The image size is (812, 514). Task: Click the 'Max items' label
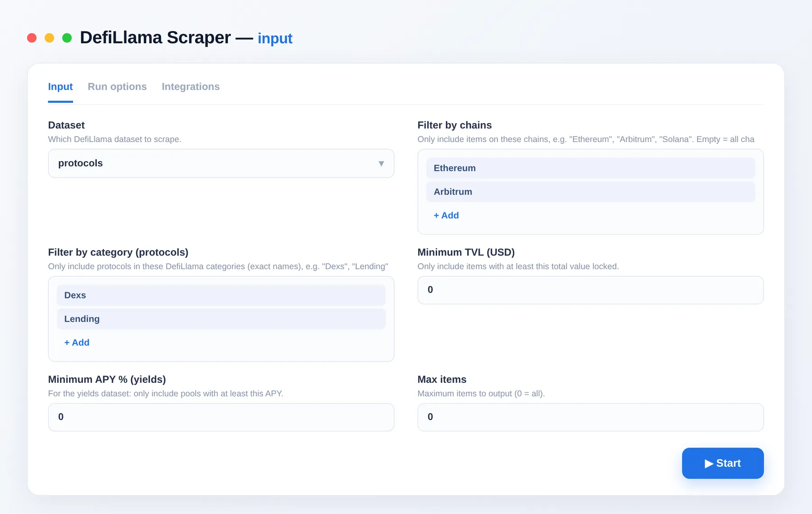(x=442, y=379)
